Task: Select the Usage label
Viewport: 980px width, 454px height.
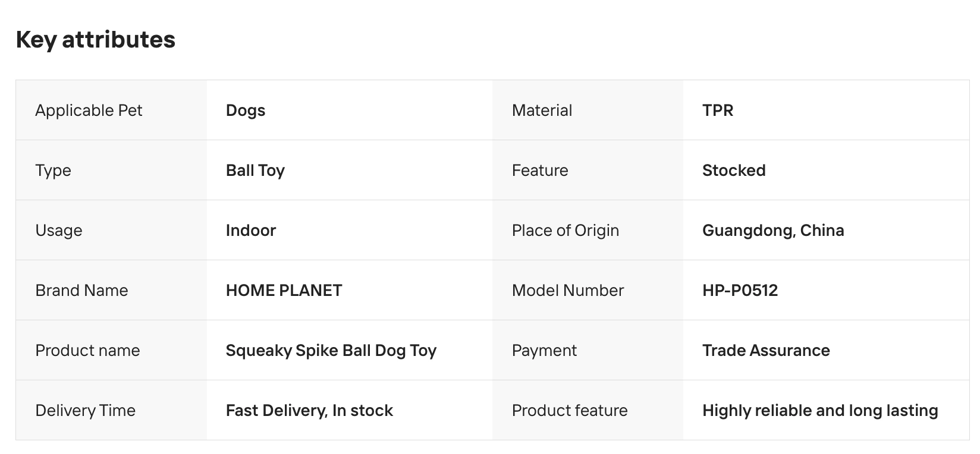Action: [58, 231]
